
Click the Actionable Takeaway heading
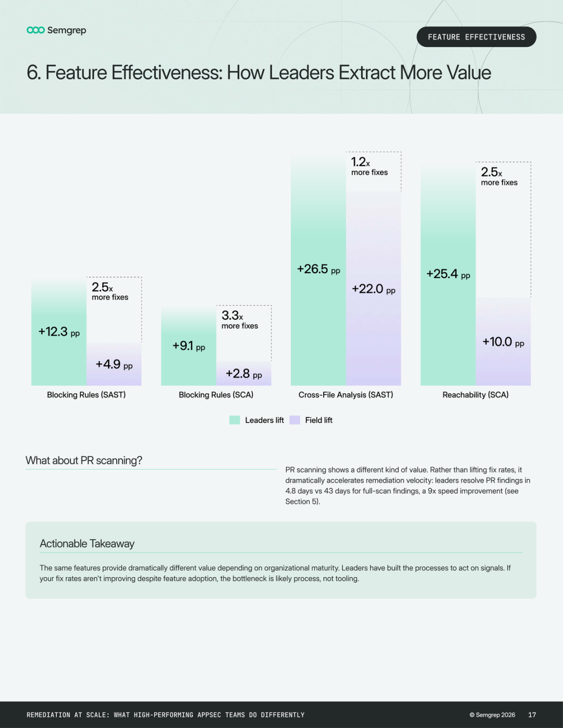87,544
